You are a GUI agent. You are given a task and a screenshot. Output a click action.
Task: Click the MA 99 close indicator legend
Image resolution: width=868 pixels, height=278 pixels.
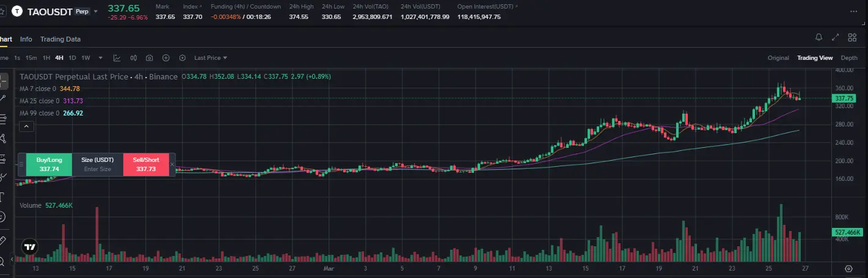pos(51,113)
